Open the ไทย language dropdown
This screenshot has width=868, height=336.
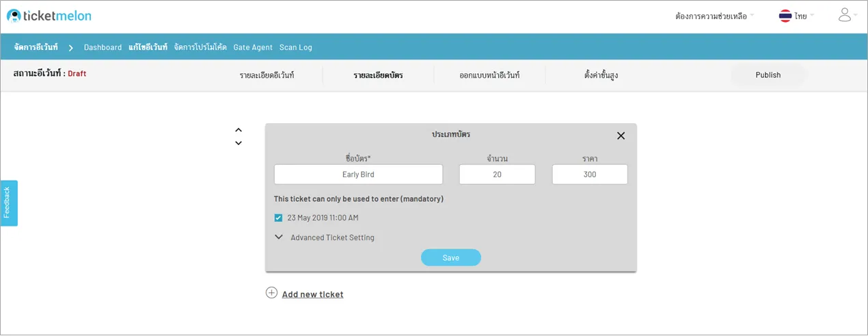coord(804,16)
